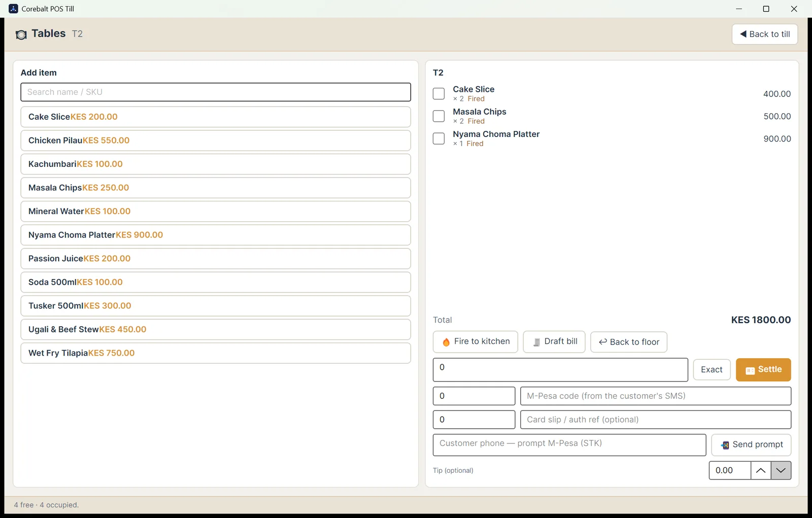Viewport: 812px width, 518px height.
Task: Click the M-Pesa code input field
Action: click(x=656, y=396)
